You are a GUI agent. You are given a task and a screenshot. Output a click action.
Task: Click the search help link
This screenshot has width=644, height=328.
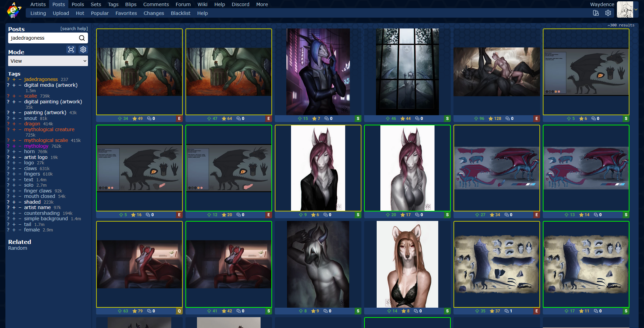click(x=74, y=29)
